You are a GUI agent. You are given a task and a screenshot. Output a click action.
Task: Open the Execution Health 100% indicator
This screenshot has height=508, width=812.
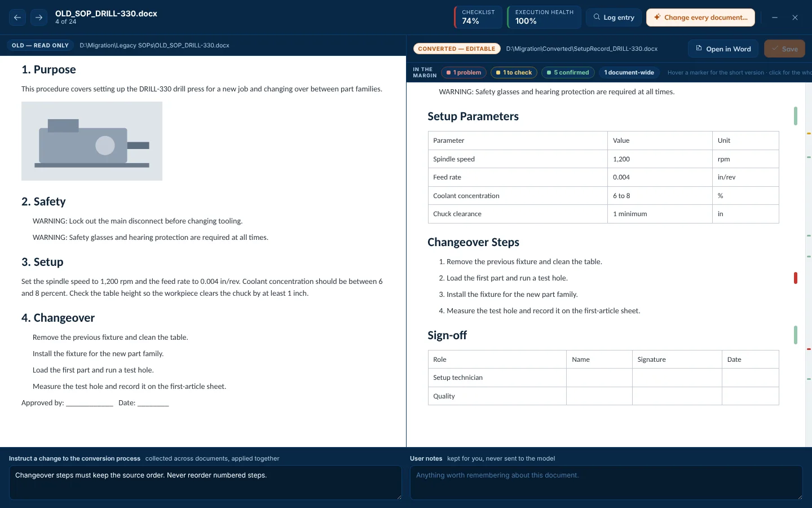coord(544,17)
